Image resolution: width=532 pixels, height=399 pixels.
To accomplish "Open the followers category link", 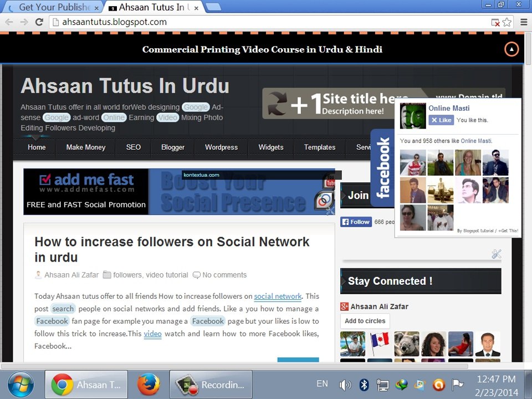I will point(127,275).
